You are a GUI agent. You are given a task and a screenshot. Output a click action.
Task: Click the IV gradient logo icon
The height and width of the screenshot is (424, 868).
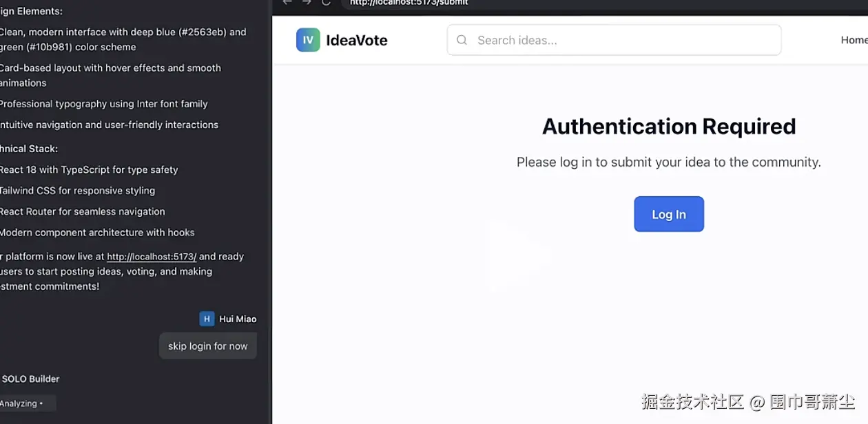(308, 40)
